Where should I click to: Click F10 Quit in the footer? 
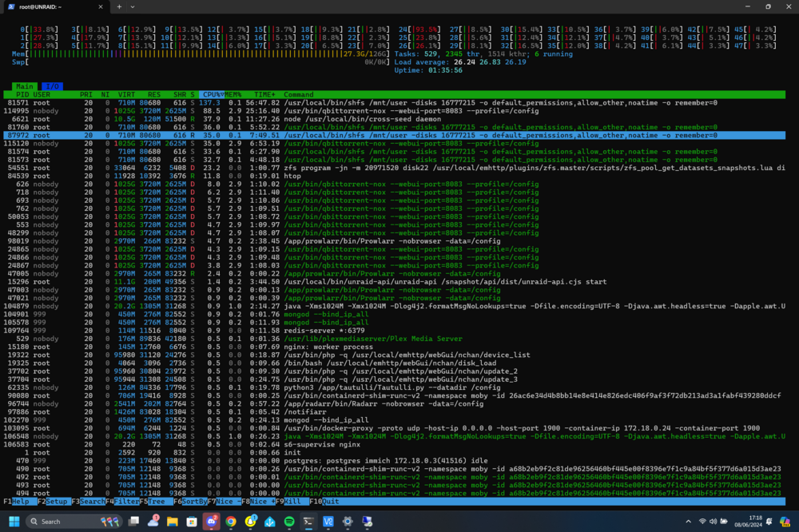point(324,502)
